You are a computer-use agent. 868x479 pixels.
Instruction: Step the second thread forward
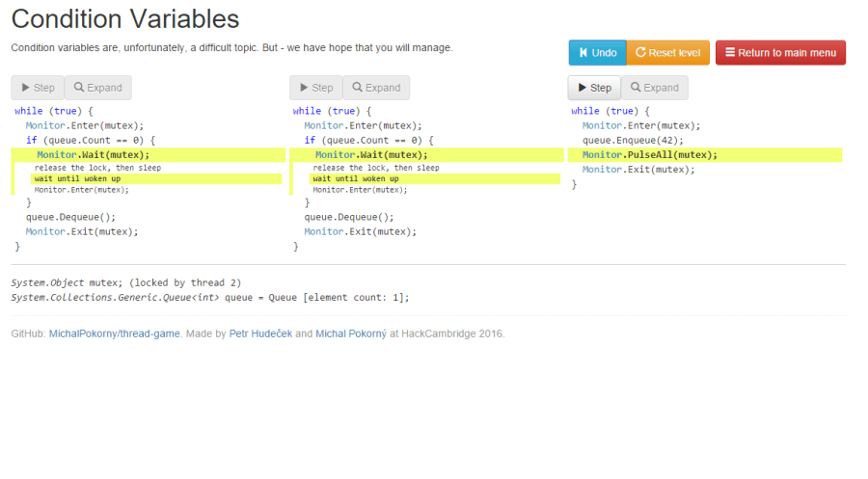316,88
